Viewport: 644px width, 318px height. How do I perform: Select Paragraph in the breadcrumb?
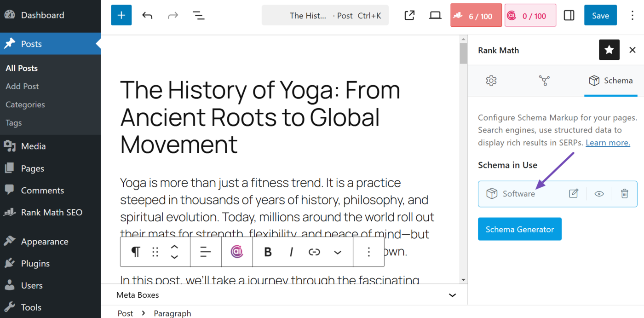click(172, 313)
